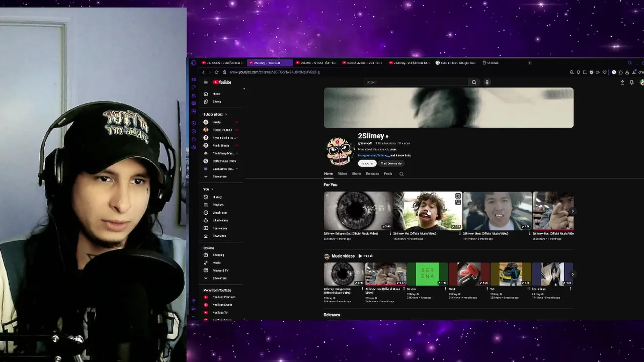Click the heart bookmark icon in address bar
This screenshot has width=644, height=362.
[604, 72]
